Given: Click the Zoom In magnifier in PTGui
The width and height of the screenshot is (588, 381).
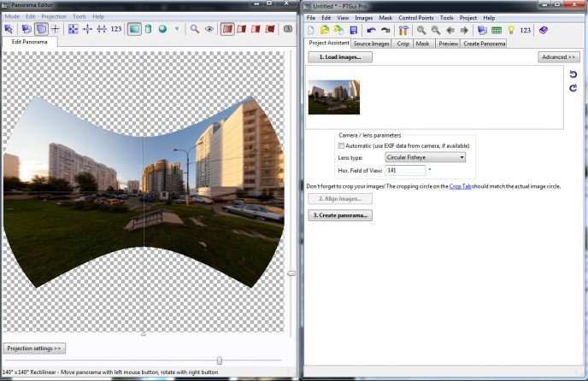Looking at the screenshot, I should pyautogui.click(x=421, y=31).
